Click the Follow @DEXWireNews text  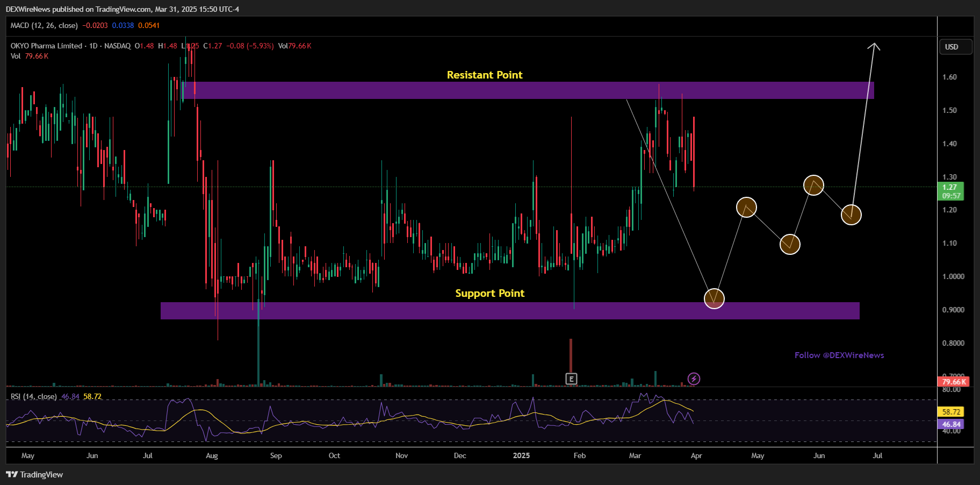coord(839,355)
